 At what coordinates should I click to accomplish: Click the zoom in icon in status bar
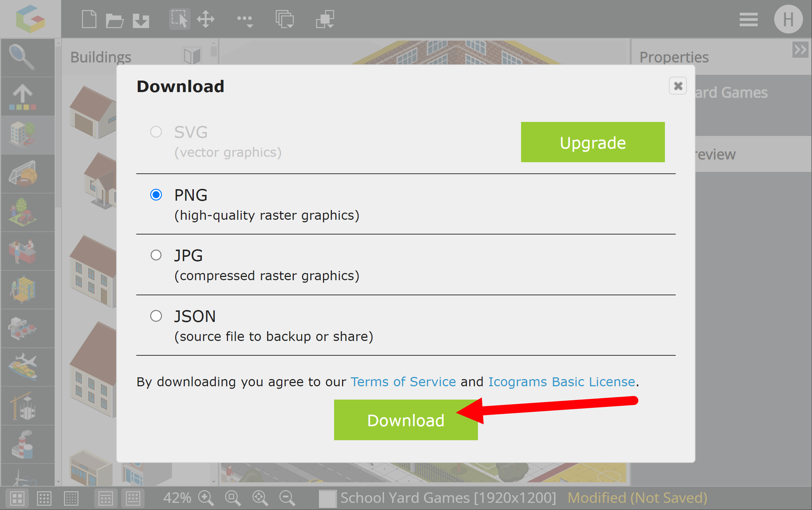206,498
